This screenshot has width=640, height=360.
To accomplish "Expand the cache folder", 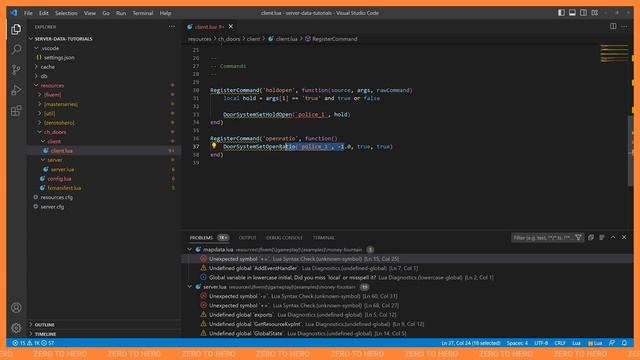I will [x=47, y=67].
